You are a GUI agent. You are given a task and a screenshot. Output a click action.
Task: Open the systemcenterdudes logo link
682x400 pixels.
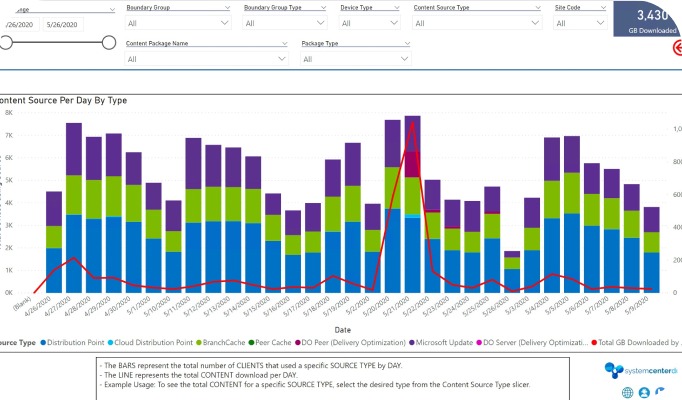(641, 370)
